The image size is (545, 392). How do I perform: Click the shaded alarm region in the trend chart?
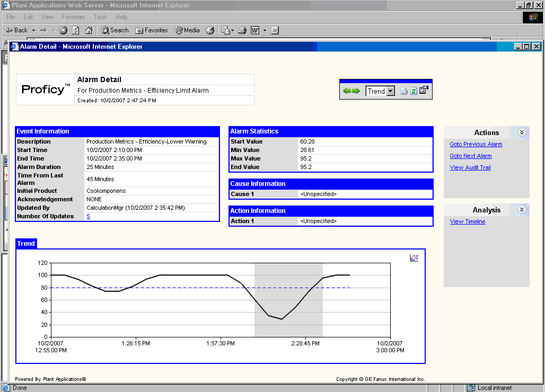[x=288, y=300]
